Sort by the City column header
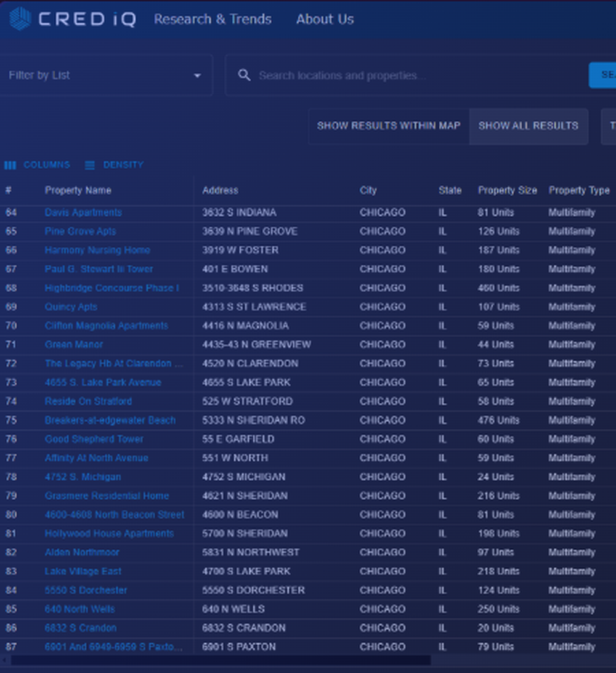Screen dimensions: 616x673 tap(368, 190)
